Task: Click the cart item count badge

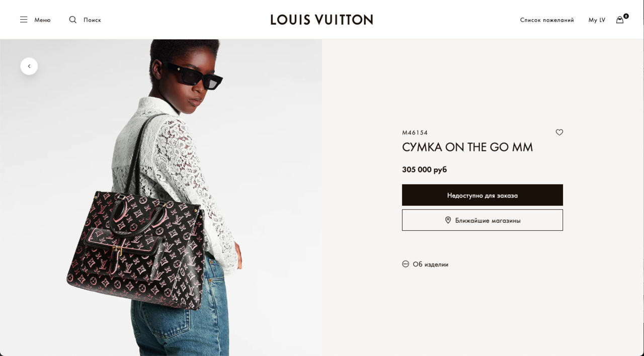Action: pyautogui.click(x=626, y=16)
